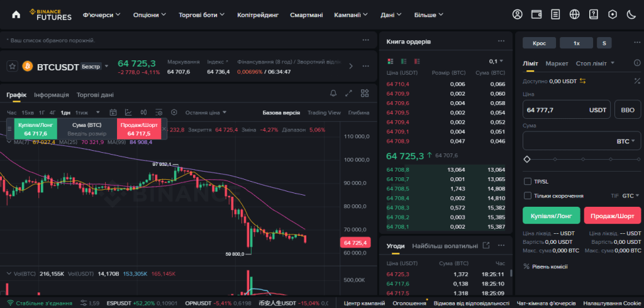The image size is (644, 308).
Task: Enable the TP/SL checkbox
Action: (x=528, y=182)
